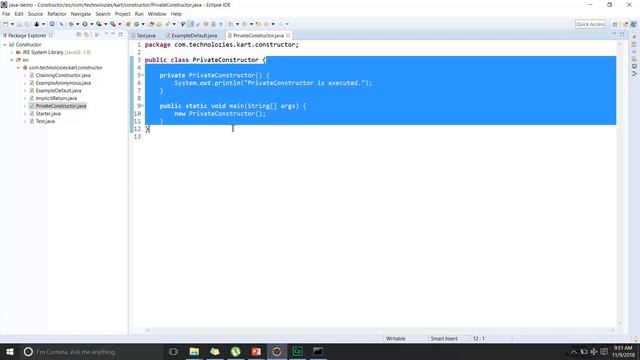
Task: Open the Window menu
Action: 157,14
